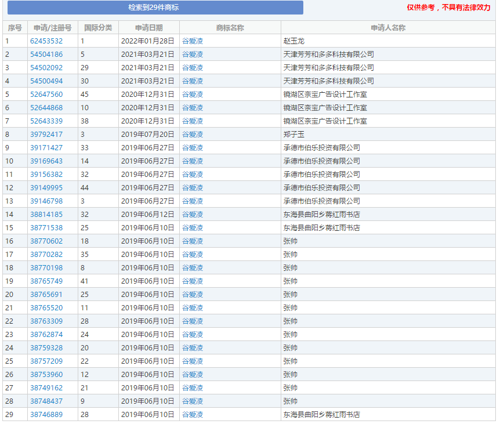Open registration number 52644868
This screenshot has height=424, width=504.
pyautogui.click(x=46, y=108)
